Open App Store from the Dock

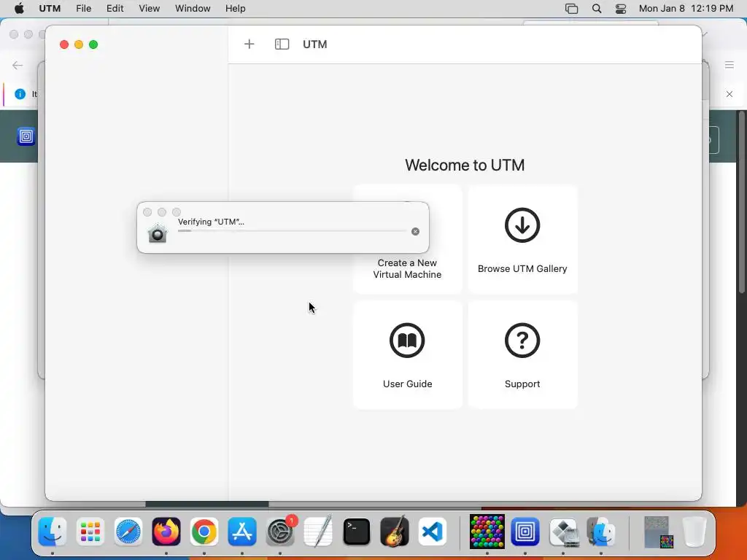click(242, 532)
